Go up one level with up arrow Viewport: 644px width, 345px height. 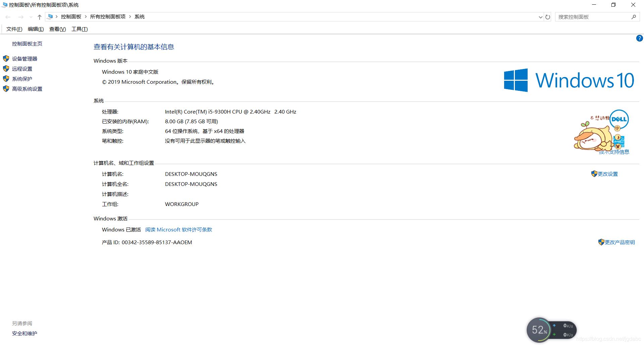click(x=40, y=17)
